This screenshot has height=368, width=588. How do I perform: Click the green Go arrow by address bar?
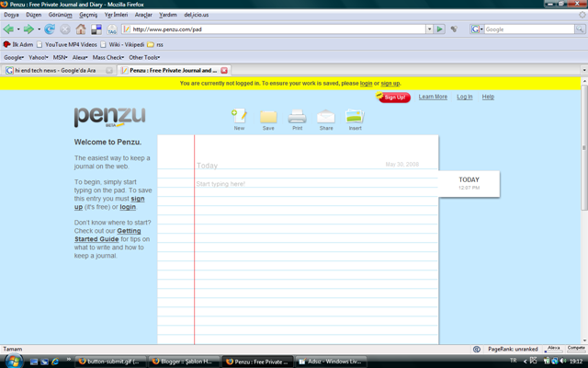point(439,29)
